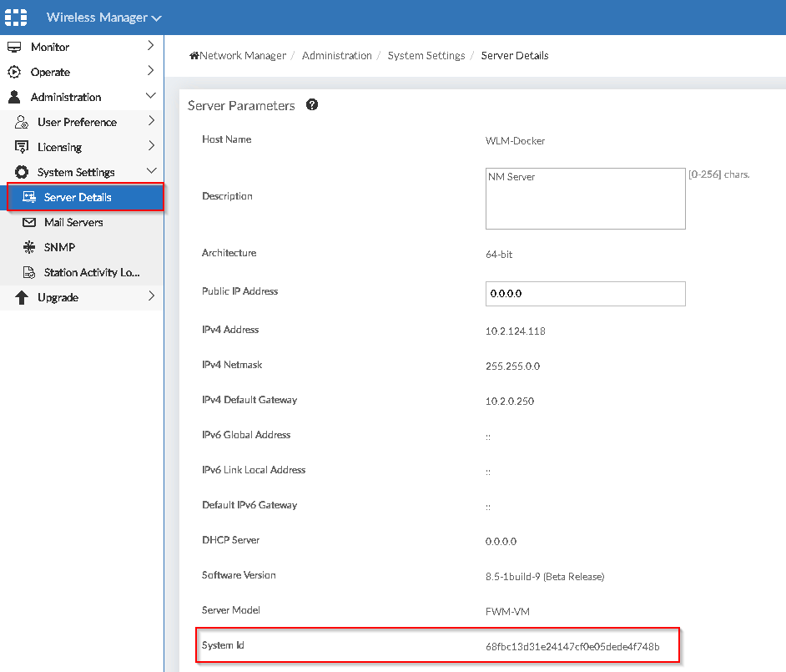Collapse the Administration section chevron
This screenshot has width=786, height=672.
tap(150, 97)
